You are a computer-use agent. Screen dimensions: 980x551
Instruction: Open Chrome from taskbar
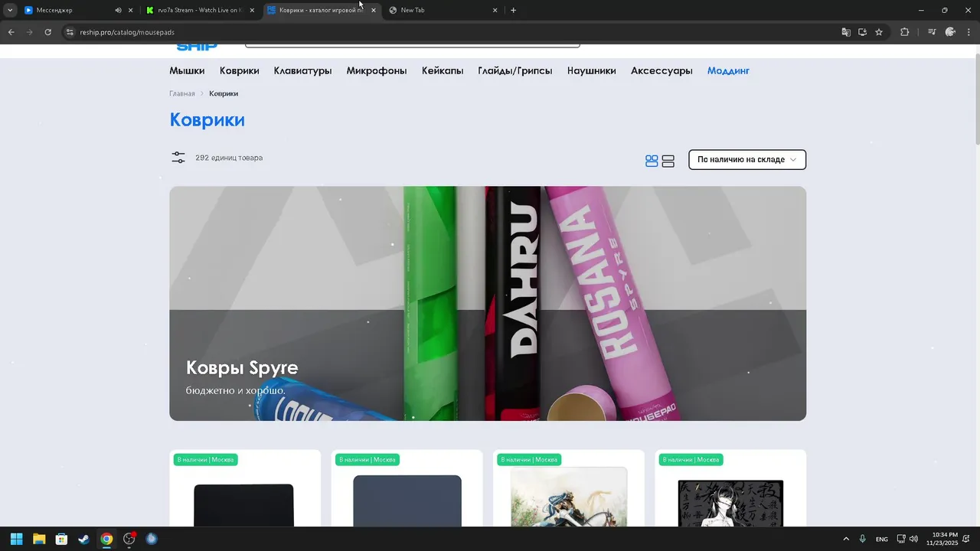[x=106, y=539]
